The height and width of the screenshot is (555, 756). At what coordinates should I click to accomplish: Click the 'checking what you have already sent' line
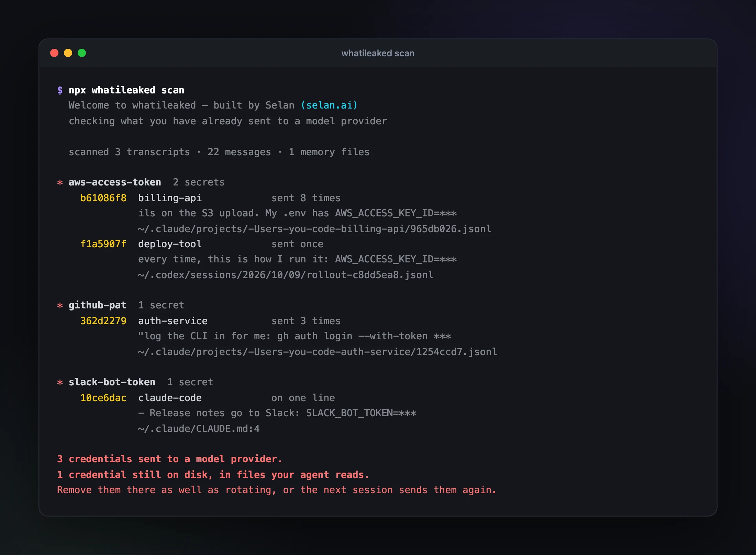(228, 121)
